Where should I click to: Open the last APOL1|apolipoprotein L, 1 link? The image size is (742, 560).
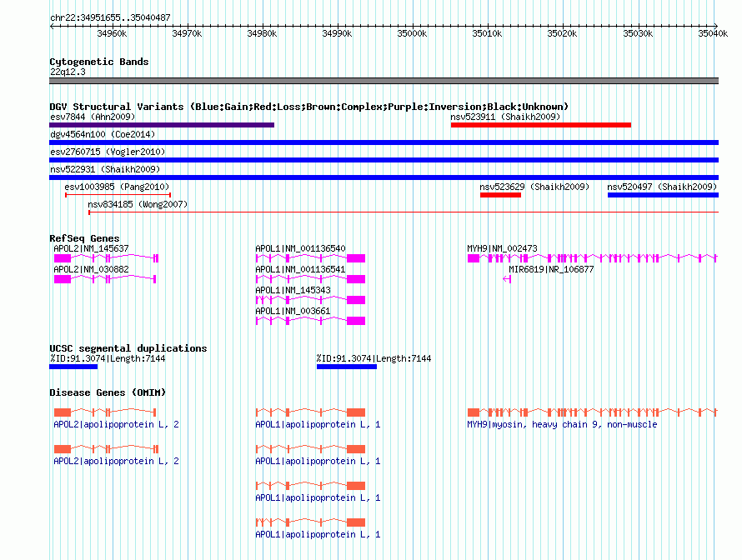click(318, 534)
